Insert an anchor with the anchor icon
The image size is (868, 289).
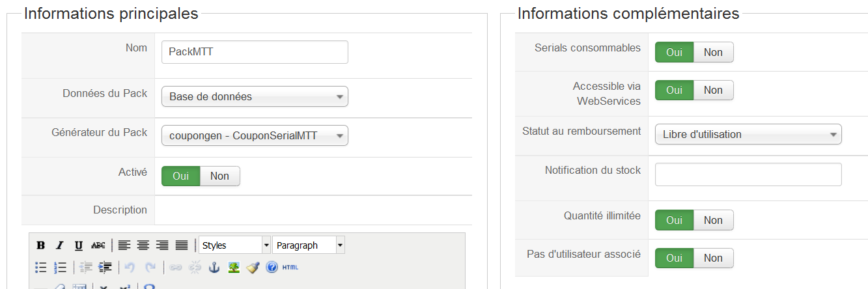tap(214, 267)
